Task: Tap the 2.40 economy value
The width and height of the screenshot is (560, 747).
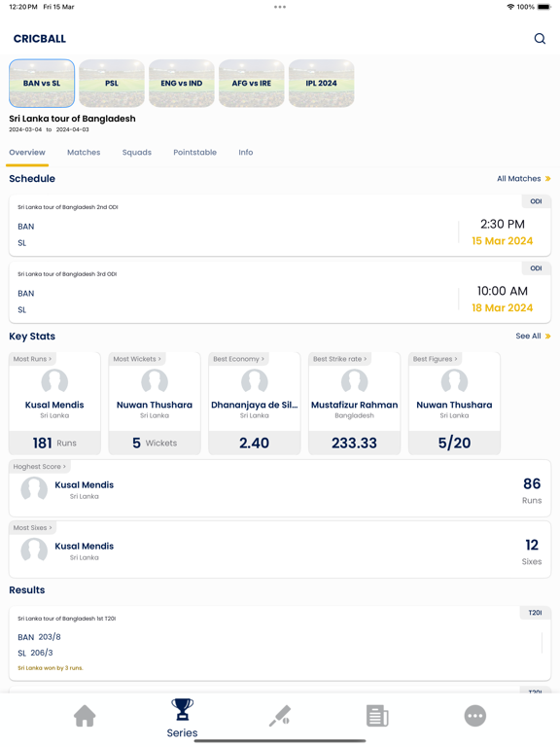Action: coord(255,444)
